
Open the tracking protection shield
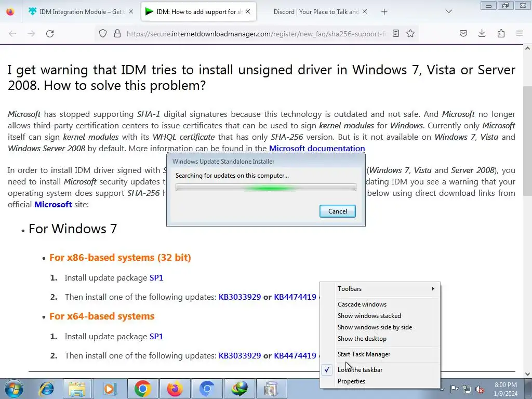click(103, 34)
